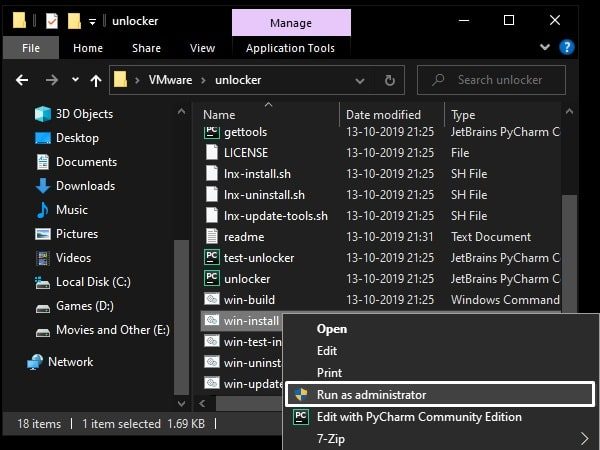The image size is (600, 450).
Task: Click VMware in the address path
Action: click(x=170, y=80)
